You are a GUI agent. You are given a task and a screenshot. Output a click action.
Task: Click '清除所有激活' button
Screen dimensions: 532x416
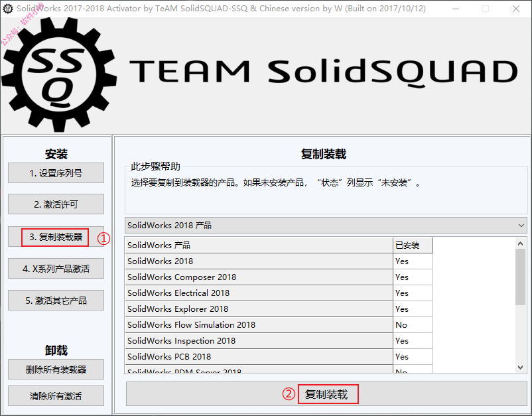click(56, 395)
